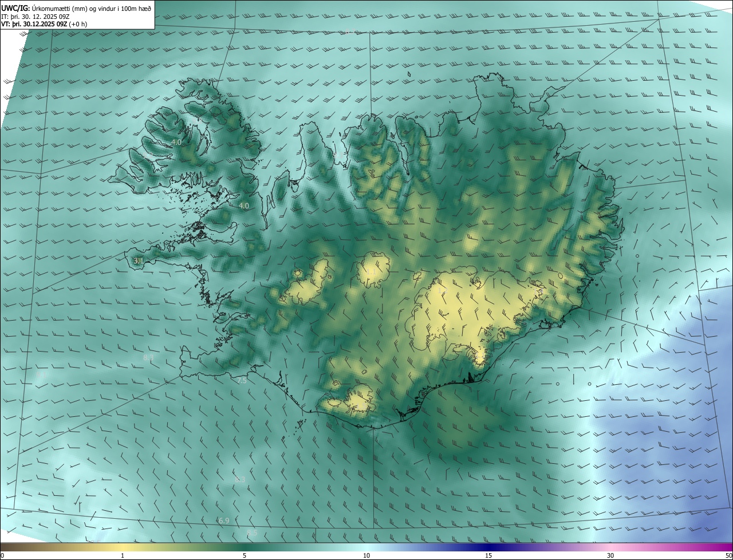Click the '7.5' value label on the map
733x560 pixels.
(x=242, y=380)
